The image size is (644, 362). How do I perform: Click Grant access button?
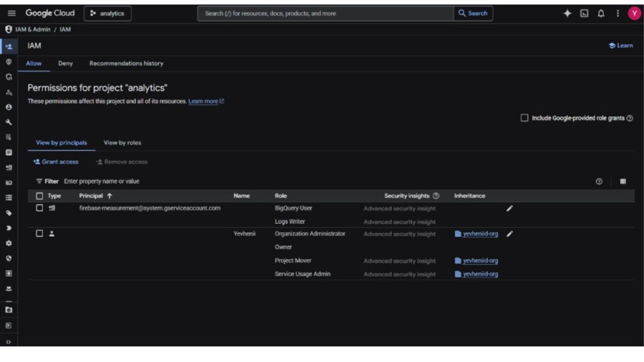(56, 162)
